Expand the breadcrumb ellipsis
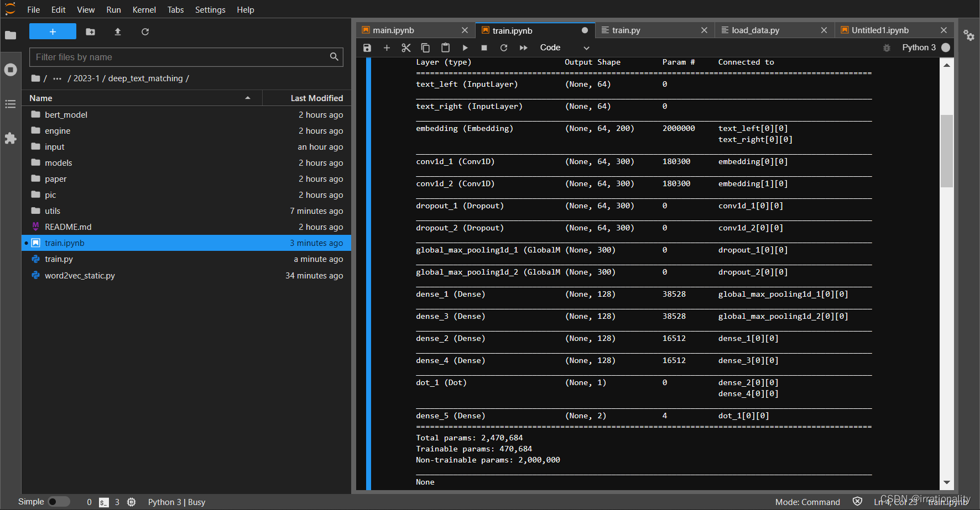This screenshot has width=980, height=510. [57, 78]
